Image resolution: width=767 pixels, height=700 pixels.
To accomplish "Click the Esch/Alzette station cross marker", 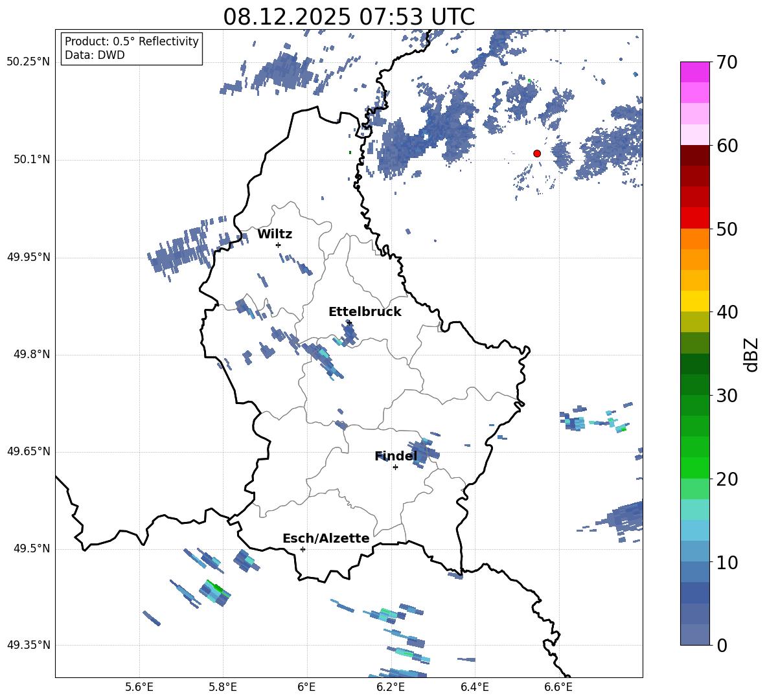I will point(303,549).
